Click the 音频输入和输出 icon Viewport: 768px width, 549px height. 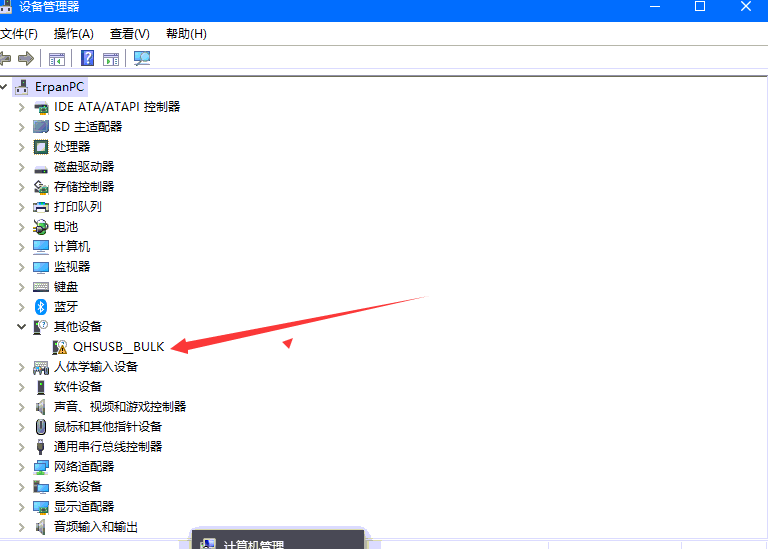pyautogui.click(x=41, y=527)
